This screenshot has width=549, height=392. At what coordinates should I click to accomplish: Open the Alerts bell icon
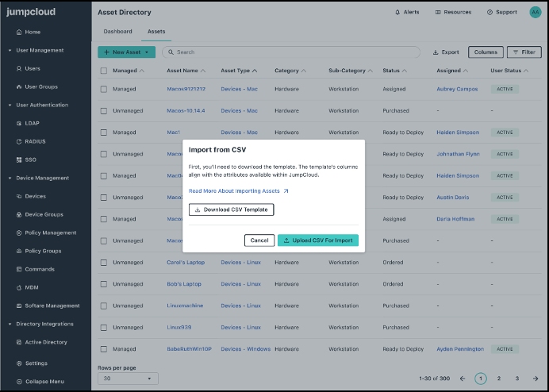point(397,13)
